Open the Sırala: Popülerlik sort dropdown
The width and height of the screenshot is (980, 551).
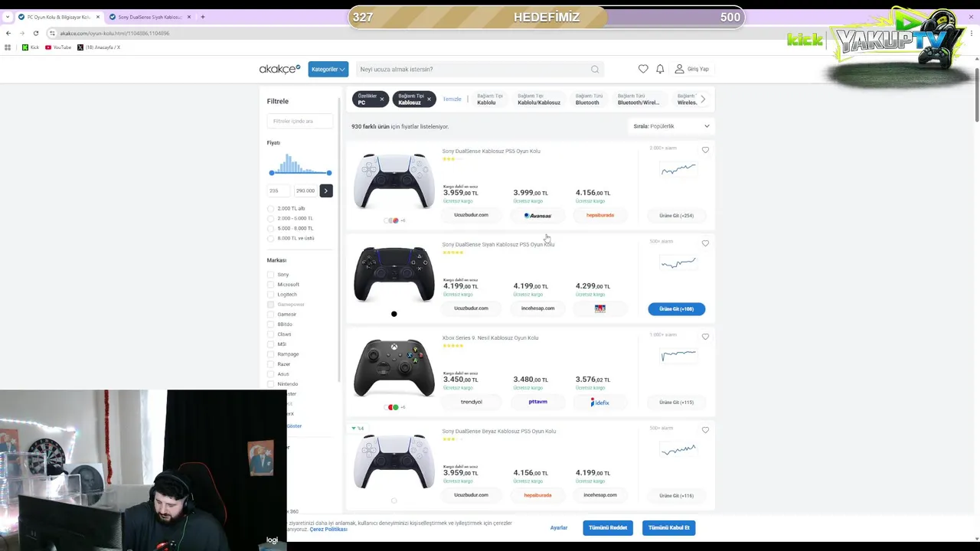coord(671,126)
